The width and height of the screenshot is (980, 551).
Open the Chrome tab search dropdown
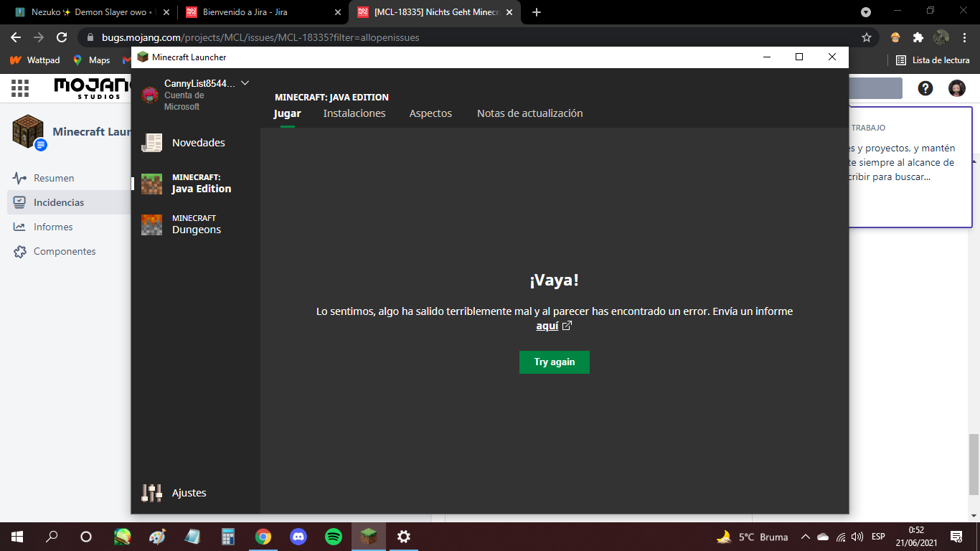coord(866,12)
